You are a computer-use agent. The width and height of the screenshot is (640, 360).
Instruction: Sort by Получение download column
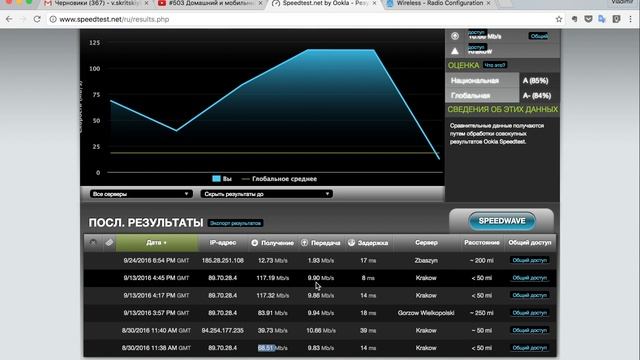click(273, 242)
